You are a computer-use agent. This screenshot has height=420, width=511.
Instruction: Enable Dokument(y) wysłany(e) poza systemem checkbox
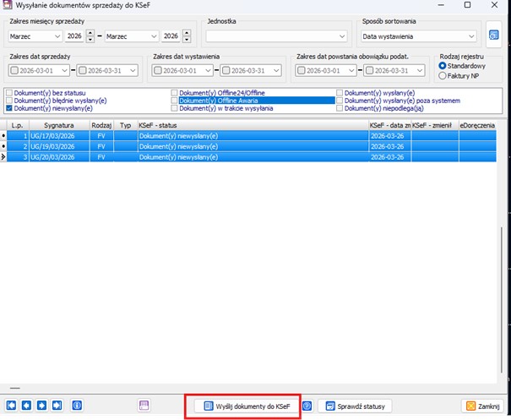[x=340, y=100]
